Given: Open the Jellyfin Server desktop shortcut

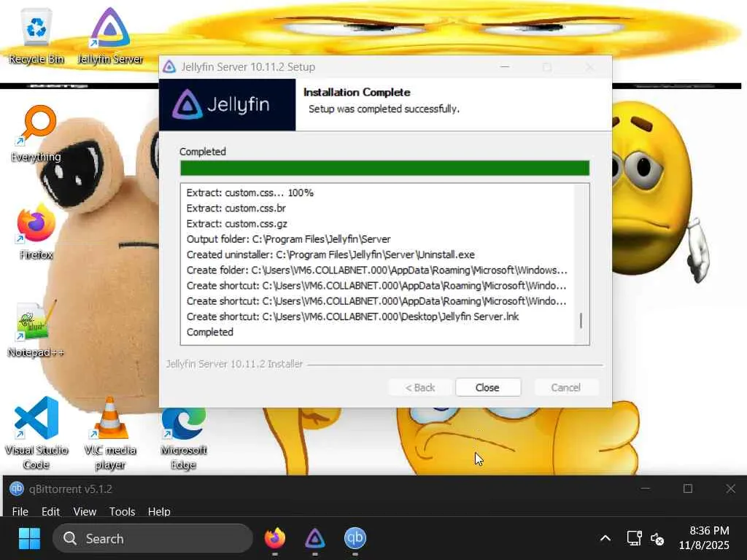Looking at the screenshot, I should click(110, 36).
